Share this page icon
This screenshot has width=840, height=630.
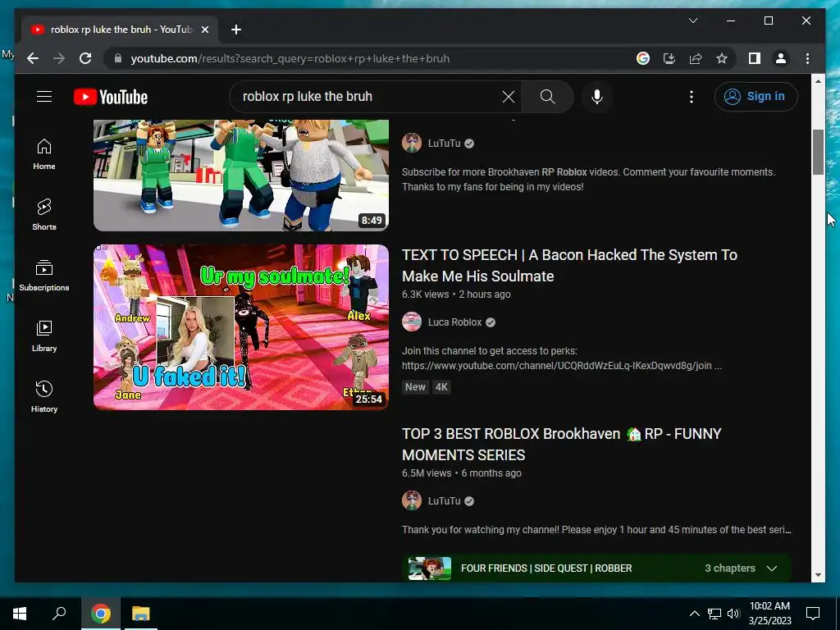click(x=696, y=58)
